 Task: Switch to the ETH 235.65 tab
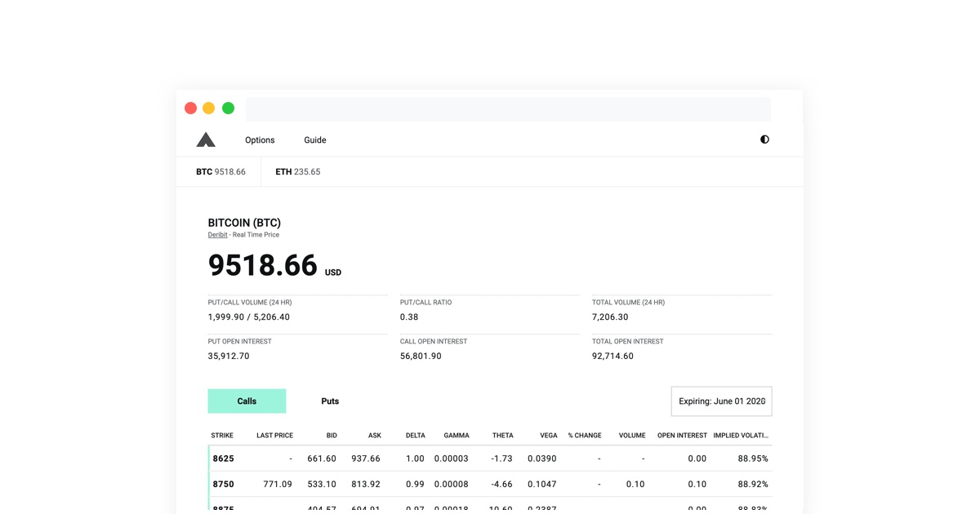tap(298, 171)
